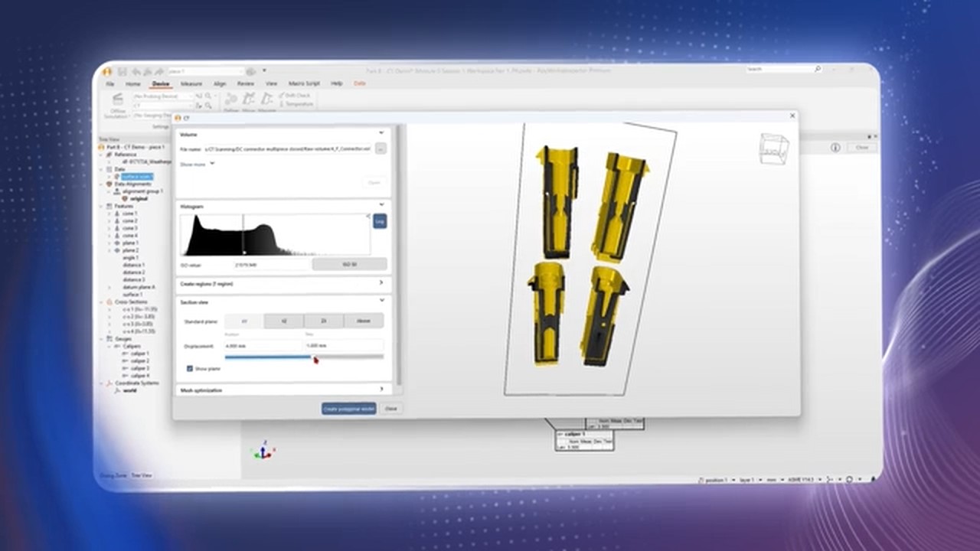Open the File menu

[x=110, y=83]
